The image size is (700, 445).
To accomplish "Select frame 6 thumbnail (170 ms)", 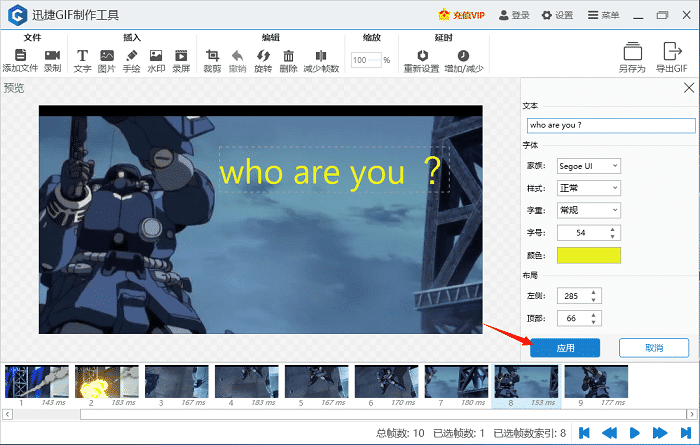I will point(387,382).
